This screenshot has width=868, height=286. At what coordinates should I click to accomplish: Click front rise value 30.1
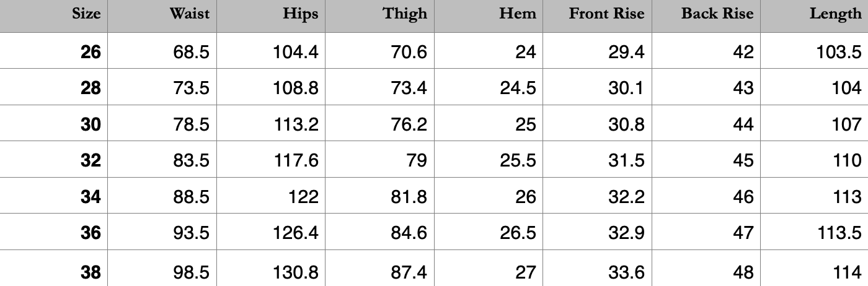[627, 89]
